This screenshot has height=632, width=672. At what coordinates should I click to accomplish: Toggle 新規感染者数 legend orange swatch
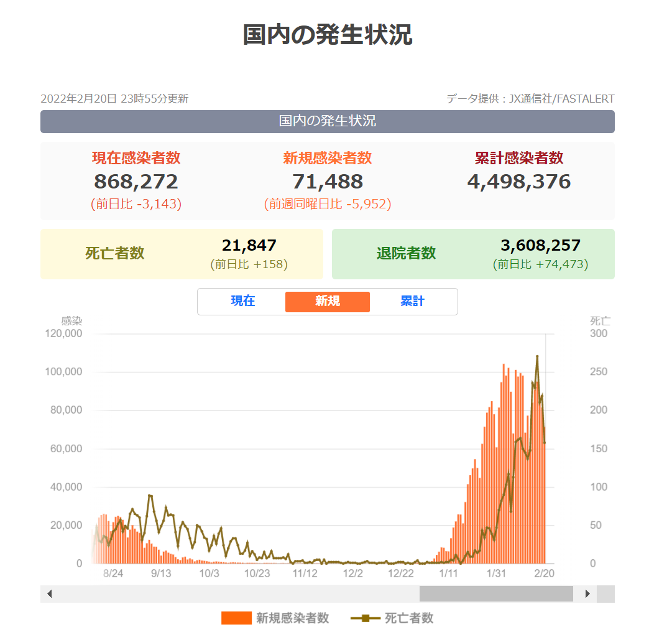236,618
